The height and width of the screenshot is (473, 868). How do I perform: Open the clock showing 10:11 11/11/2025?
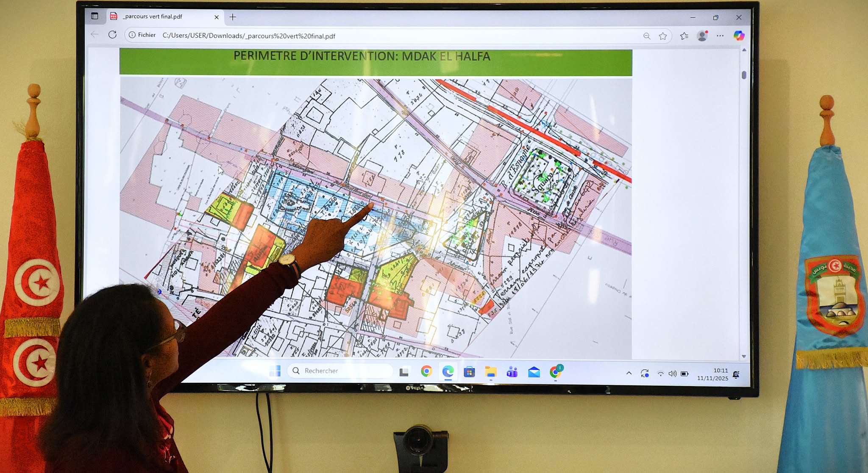pyautogui.click(x=712, y=374)
